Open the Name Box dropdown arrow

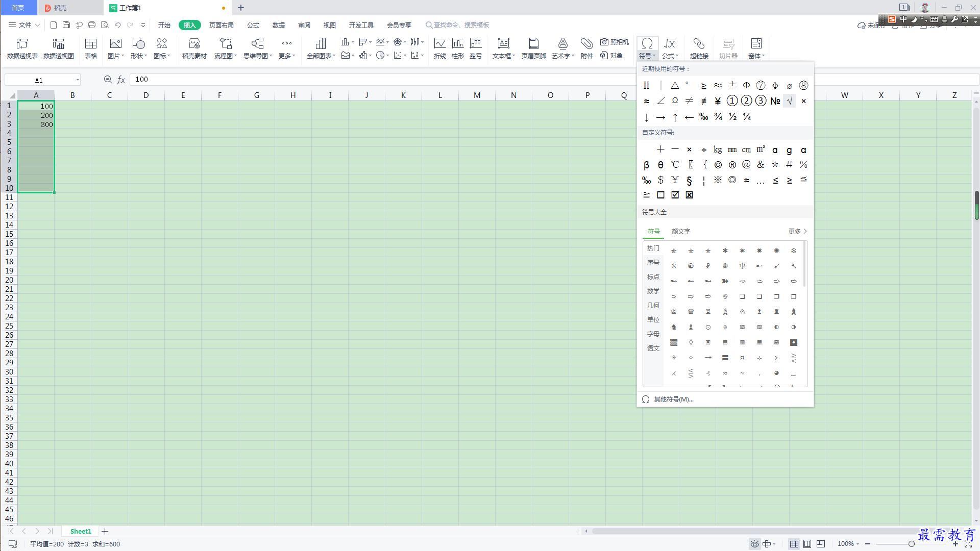78,80
